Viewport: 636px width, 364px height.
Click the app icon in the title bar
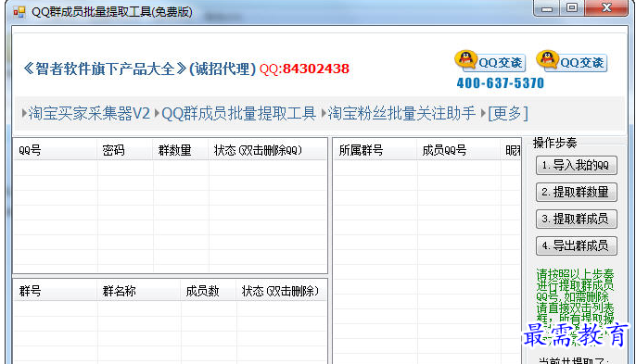coord(19,12)
